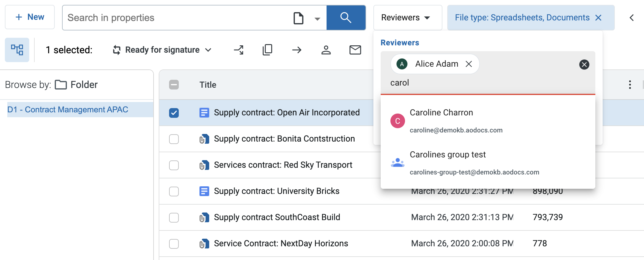Image resolution: width=644 pixels, height=260 pixels.
Task: Copy selected document with the copy icon
Action: click(267, 50)
